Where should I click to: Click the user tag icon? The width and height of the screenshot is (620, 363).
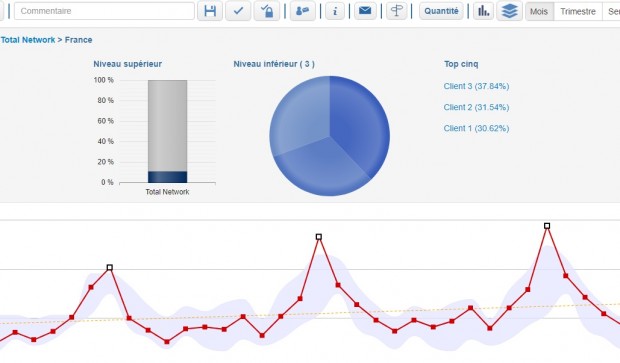click(302, 11)
